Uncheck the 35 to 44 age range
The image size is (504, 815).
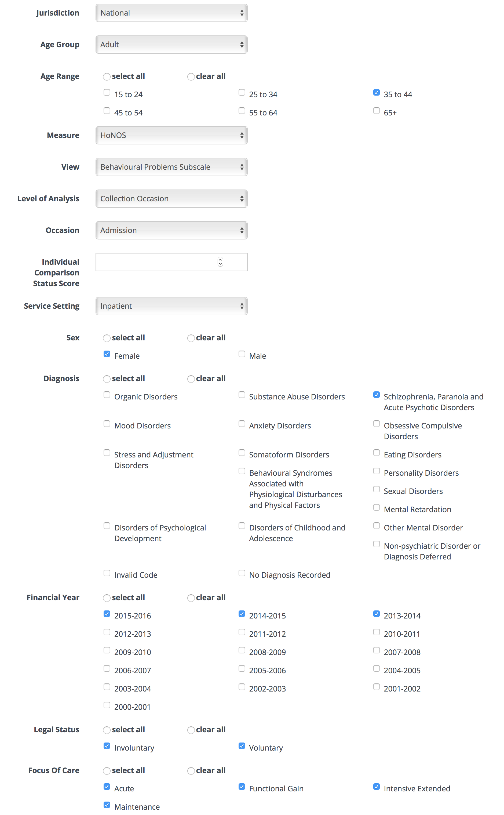(376, 92)
